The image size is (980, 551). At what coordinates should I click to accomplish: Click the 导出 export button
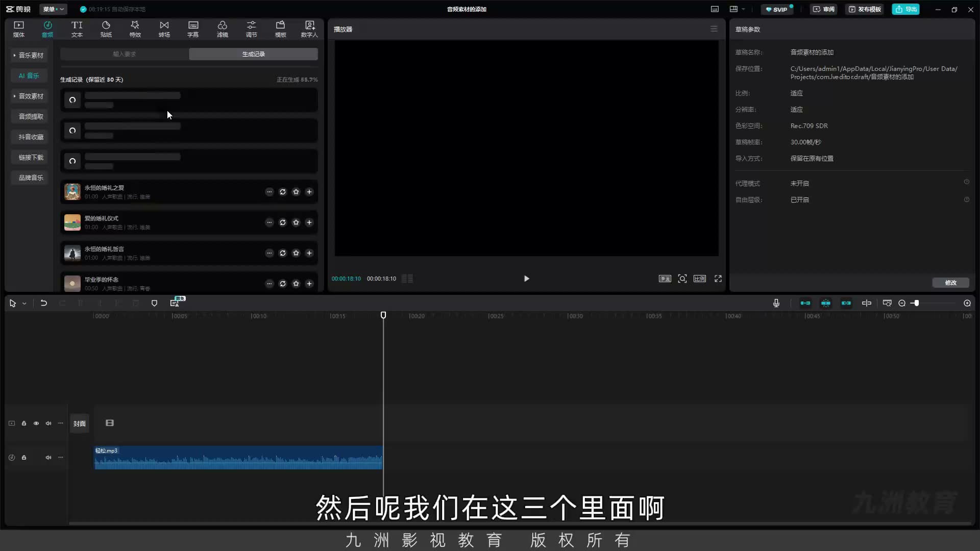pyautogui.click(x=906, y=9)
